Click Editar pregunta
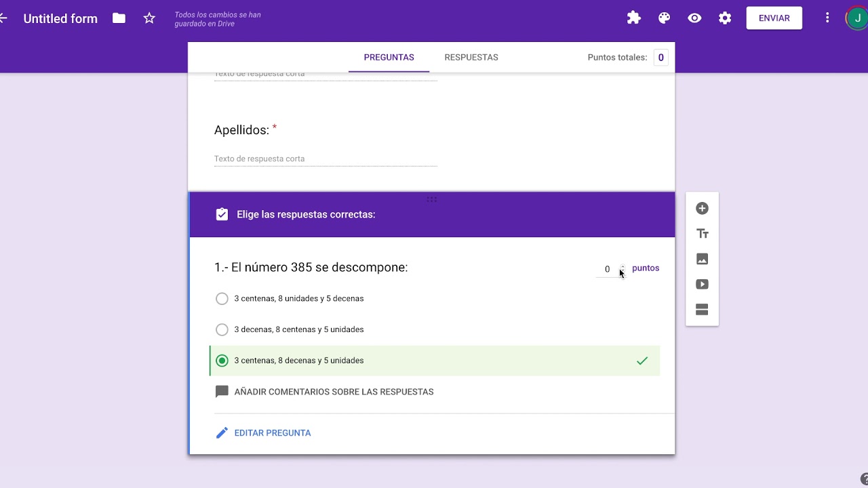This screenshot has height=488, width=868. (x=273, y=433)
